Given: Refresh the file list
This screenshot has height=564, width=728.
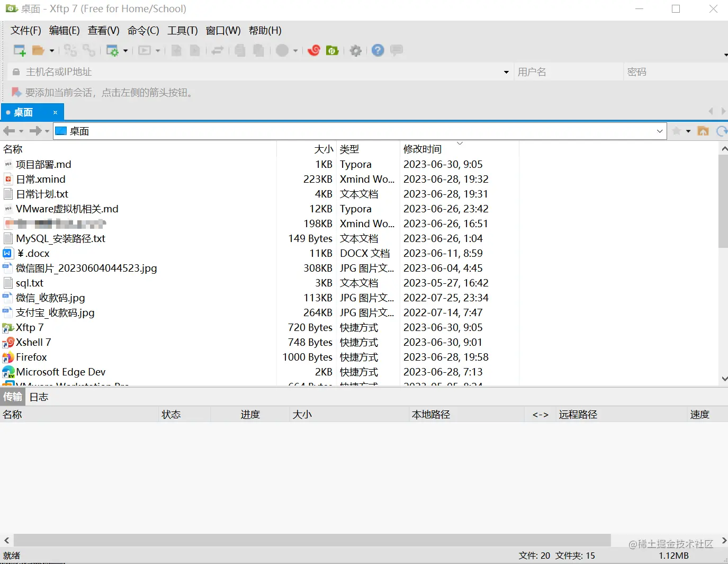Looking at the screenshot, I should pos(722,131).
